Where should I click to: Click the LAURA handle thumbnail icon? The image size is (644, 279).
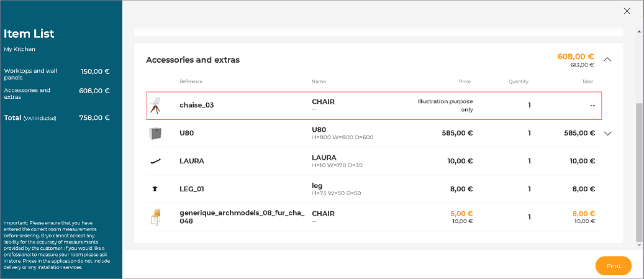pos(155,161)
